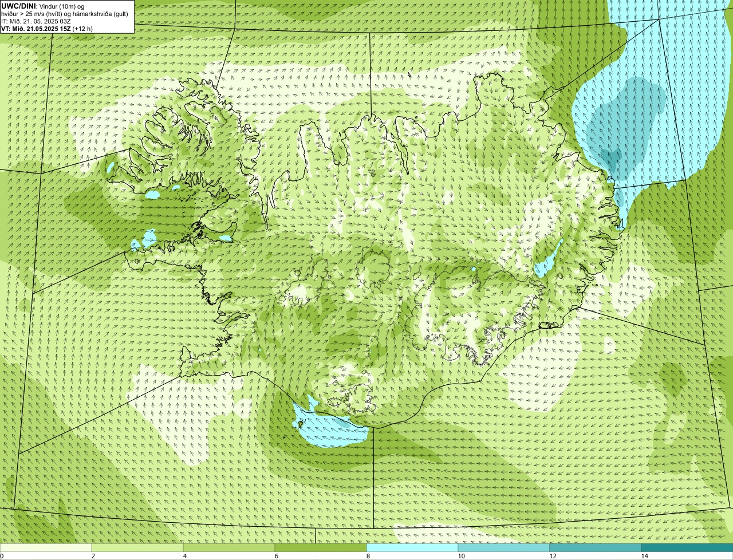Click the dark teal legend band above 14
Image resolution: width=733 pixels, height=560 pixels.
click(x=687, y=547)
